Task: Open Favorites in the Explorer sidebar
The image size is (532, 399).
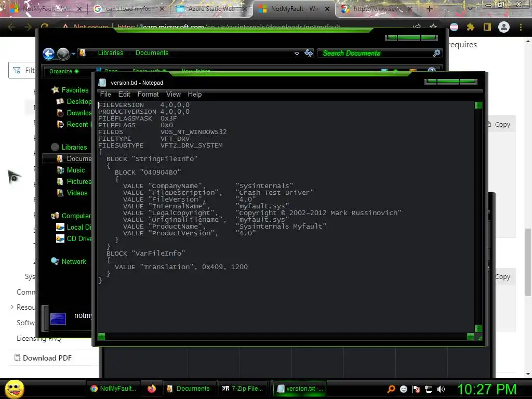Action: [75, 90]
